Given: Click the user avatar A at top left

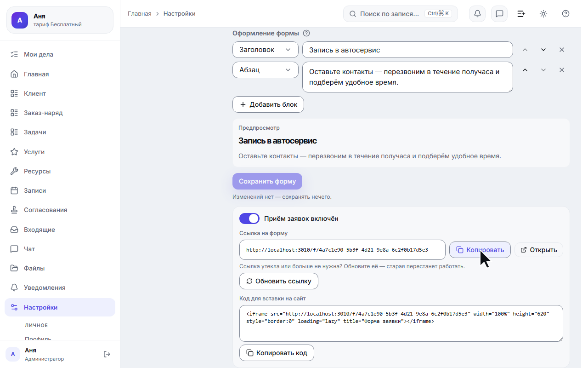Looking at the screenshot, I should pos(20,20).
